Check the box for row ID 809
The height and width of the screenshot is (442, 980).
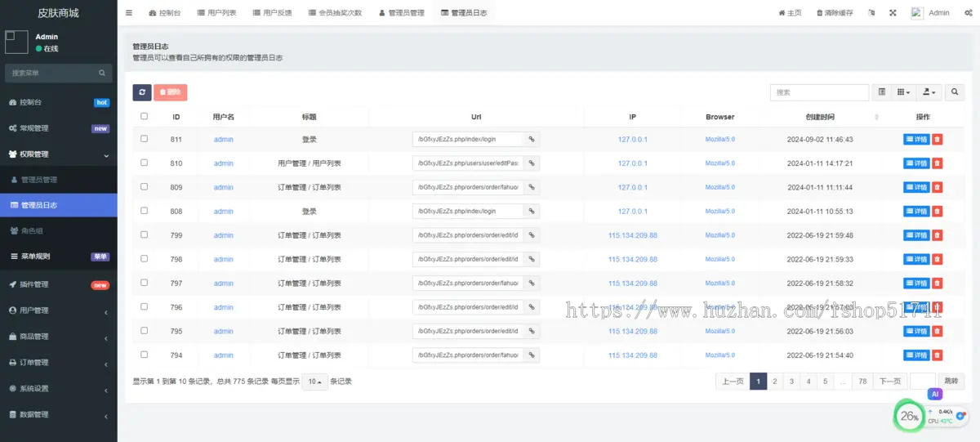(x=145, y=187)
